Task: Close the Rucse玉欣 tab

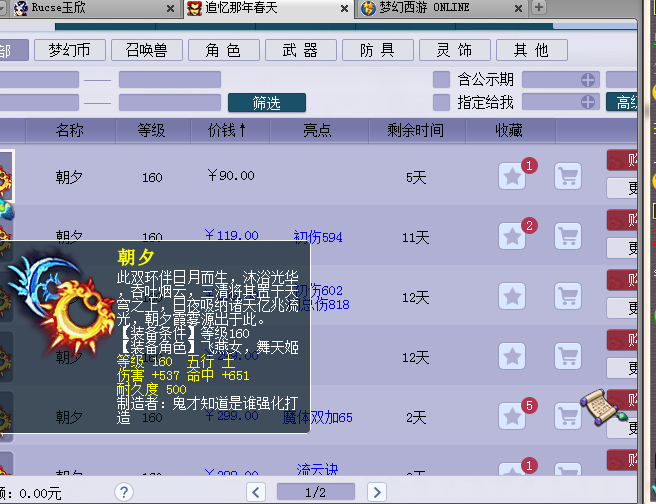Action: coord(170,8)
